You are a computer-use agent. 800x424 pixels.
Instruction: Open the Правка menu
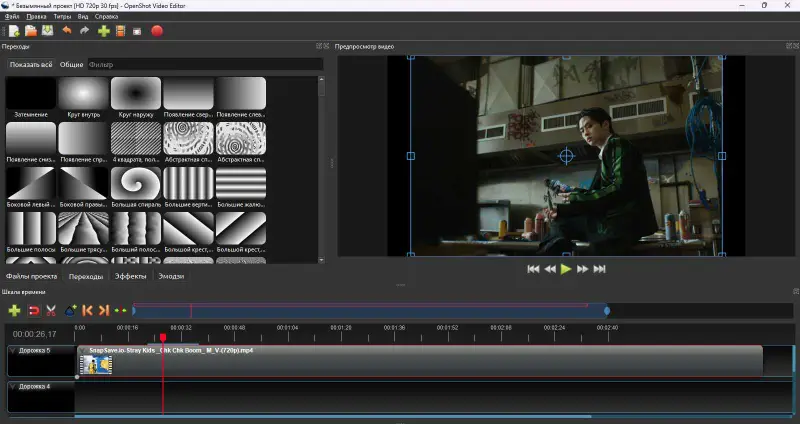[x=36, y=16]
